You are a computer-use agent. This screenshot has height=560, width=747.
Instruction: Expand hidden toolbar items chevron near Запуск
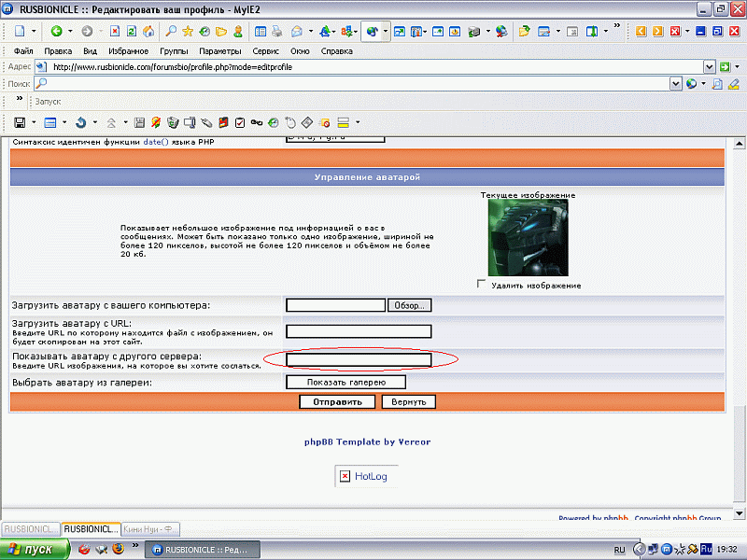20,99
